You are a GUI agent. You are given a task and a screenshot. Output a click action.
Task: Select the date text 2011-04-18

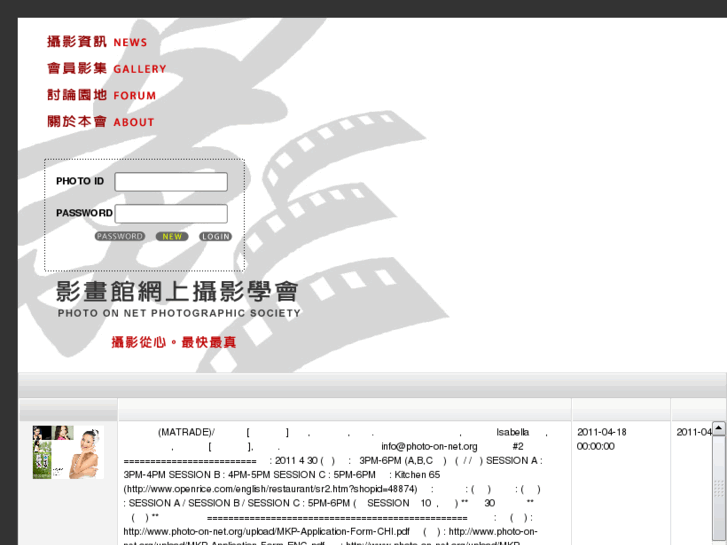602,432
